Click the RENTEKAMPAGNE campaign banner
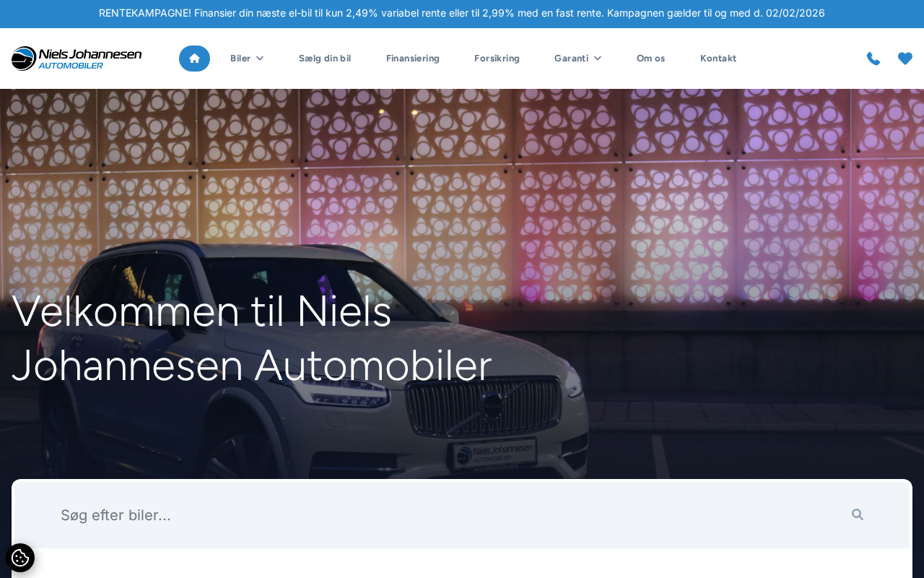The width and height of the screenshot is (924, 578). (x=462, y=14)
